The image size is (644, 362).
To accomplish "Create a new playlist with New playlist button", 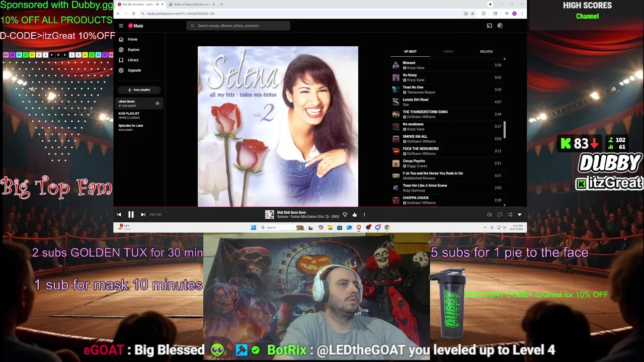I will [x=139, y=90].
